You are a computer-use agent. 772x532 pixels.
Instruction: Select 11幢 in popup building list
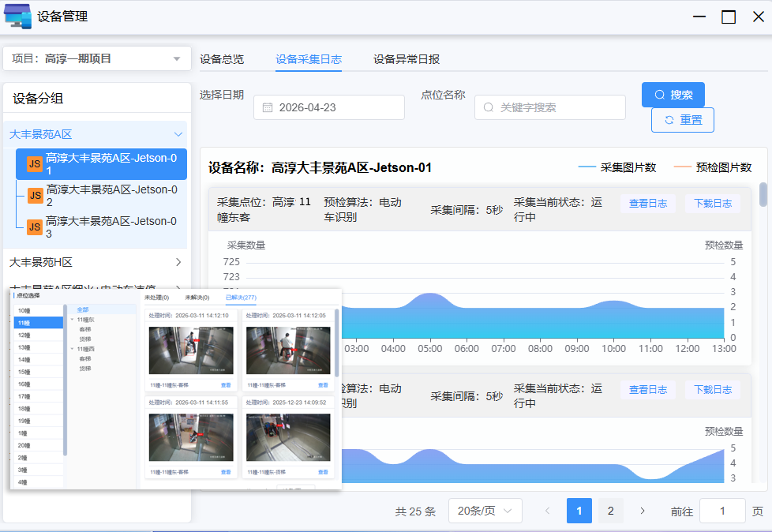[39, 323]
